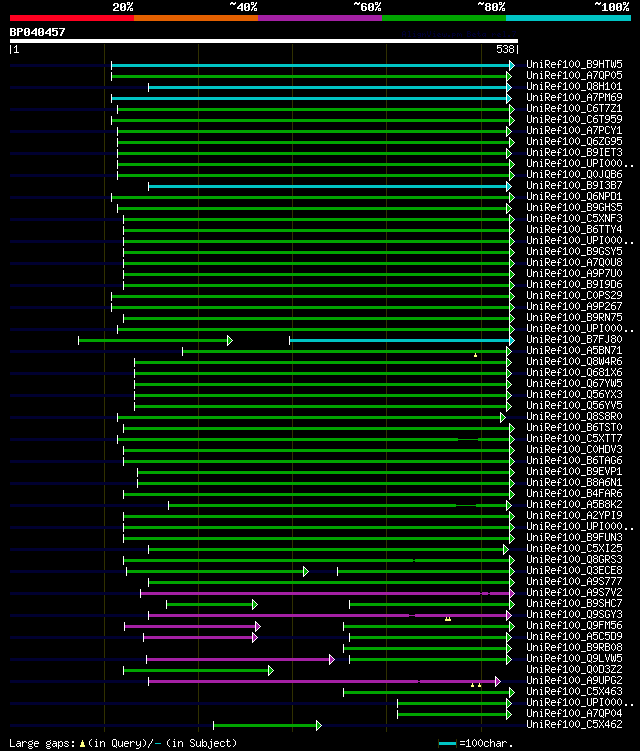Click the red ~20% identity legend segment
640x751 pixels.
tap(72, 18)
